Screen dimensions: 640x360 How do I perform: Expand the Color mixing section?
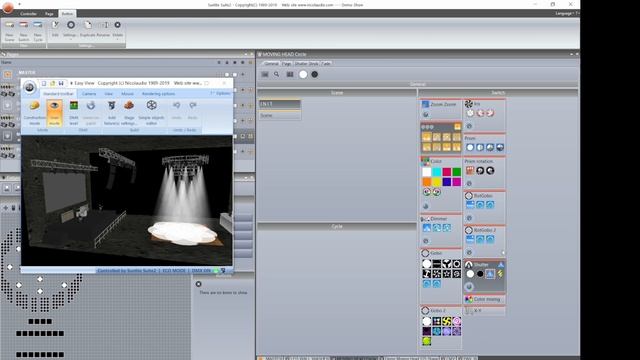click(484, 299)
